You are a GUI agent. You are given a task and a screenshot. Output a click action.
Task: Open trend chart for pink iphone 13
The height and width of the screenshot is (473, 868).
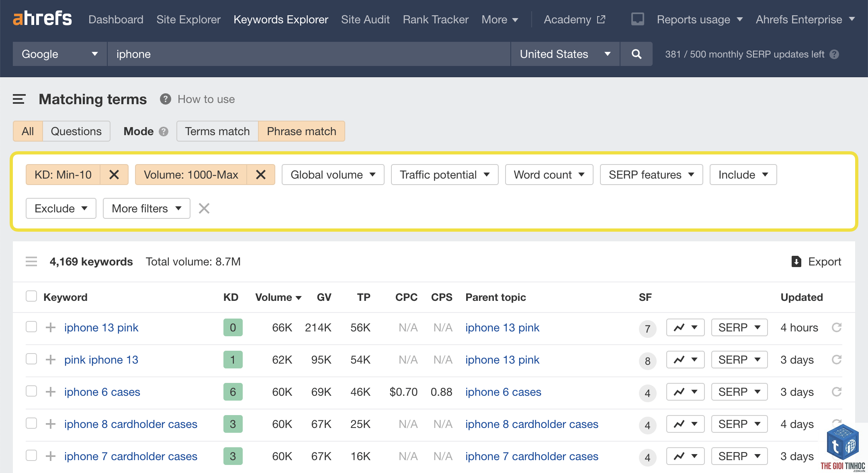685,360
